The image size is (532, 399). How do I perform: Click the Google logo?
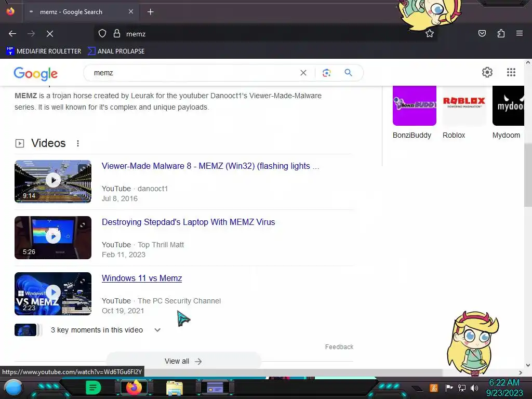coord(36,73)
